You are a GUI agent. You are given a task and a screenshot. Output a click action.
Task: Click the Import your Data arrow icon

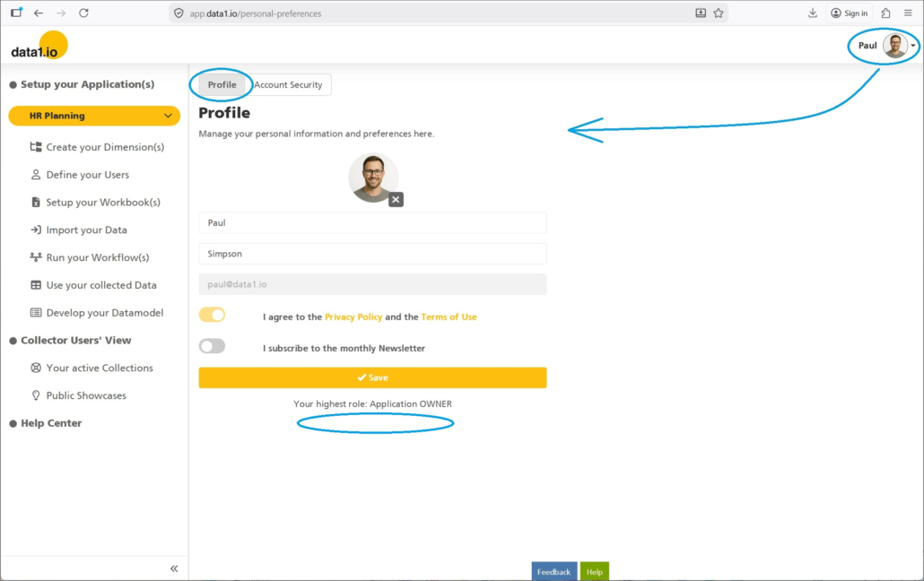click(36, 230)
